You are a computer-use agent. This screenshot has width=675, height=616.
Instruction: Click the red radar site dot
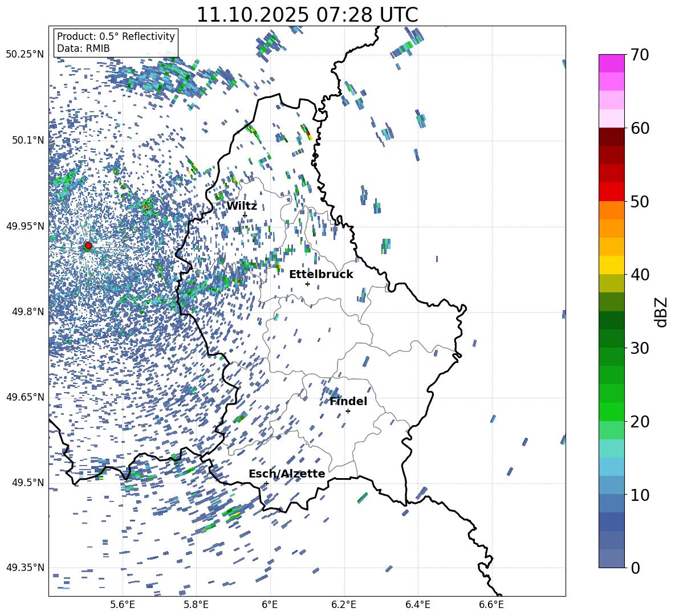point(88,246)
